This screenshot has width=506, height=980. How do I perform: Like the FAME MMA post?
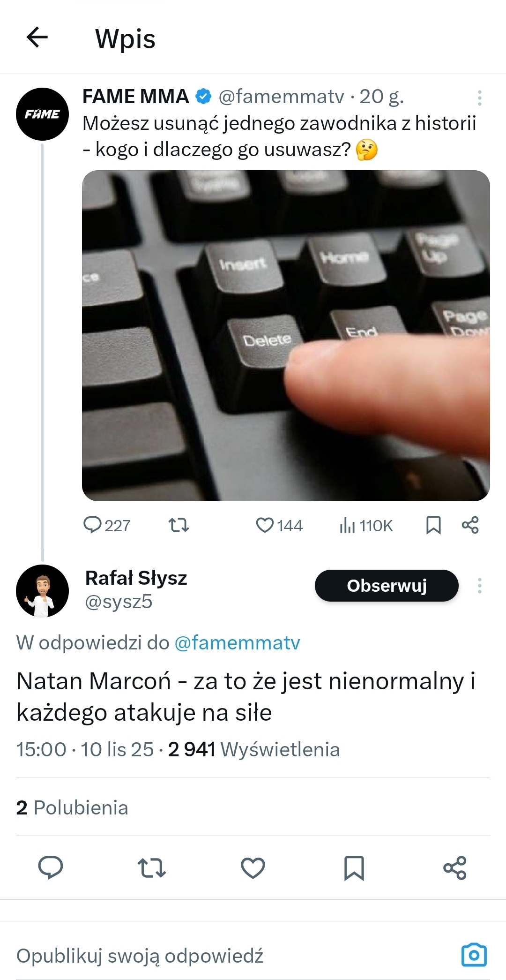point(265,525)
